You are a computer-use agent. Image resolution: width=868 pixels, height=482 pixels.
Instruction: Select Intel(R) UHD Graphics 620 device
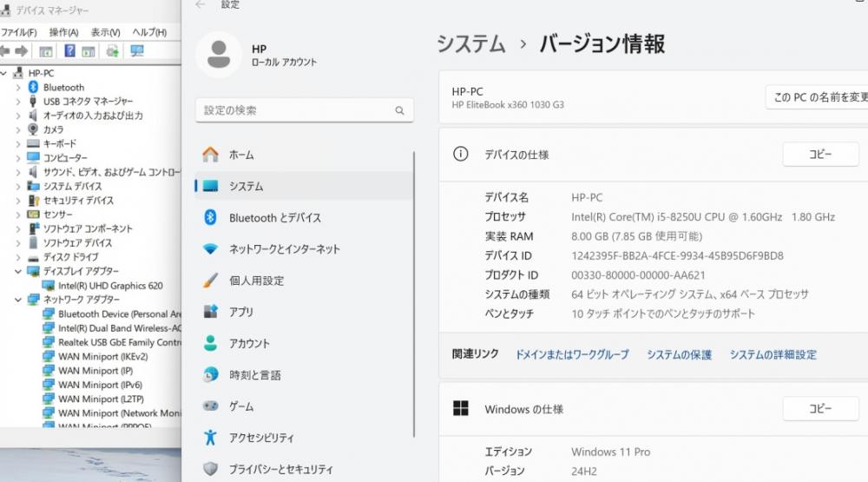[110, 286]
